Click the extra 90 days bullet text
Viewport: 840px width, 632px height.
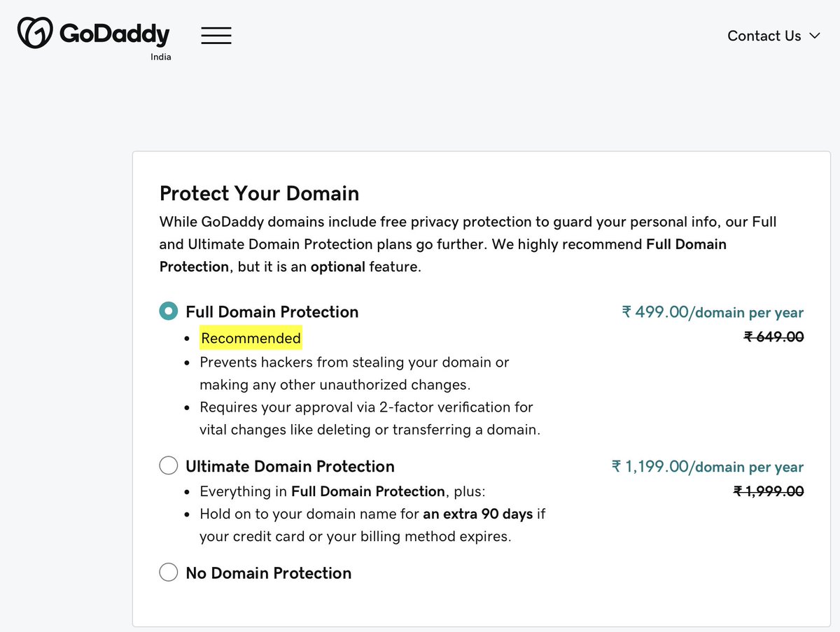pyautogui.click(x=372, y=525)
